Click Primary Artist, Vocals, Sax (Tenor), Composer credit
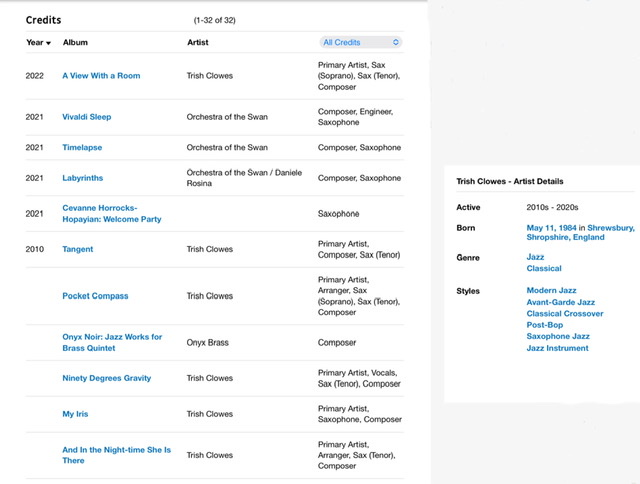This screenshot has width=640, height=484. tap(359, 378)
